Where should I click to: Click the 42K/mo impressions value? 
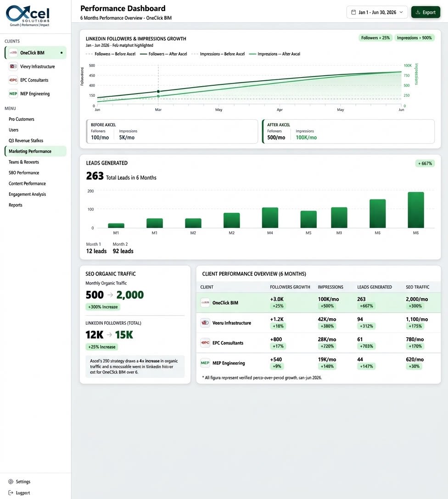tap(327, 319)
